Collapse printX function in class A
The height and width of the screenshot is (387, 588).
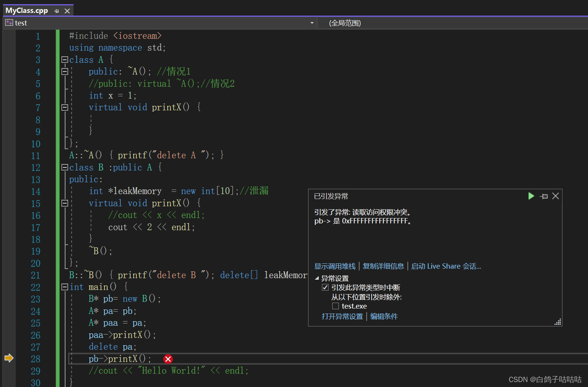[x=65, y=108]
